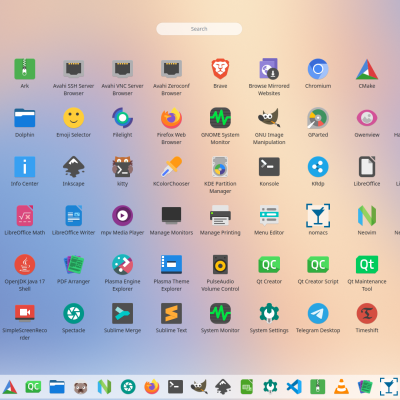
Task: Open Manage Monitors
Action: click(x=171, y=216)
